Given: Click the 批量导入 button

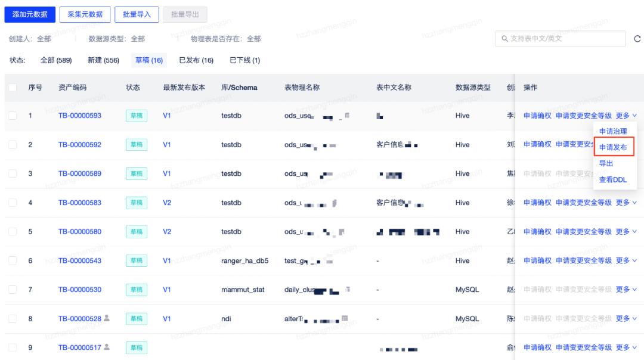Looking at the screenshot, I should click(x=137, y=14).
